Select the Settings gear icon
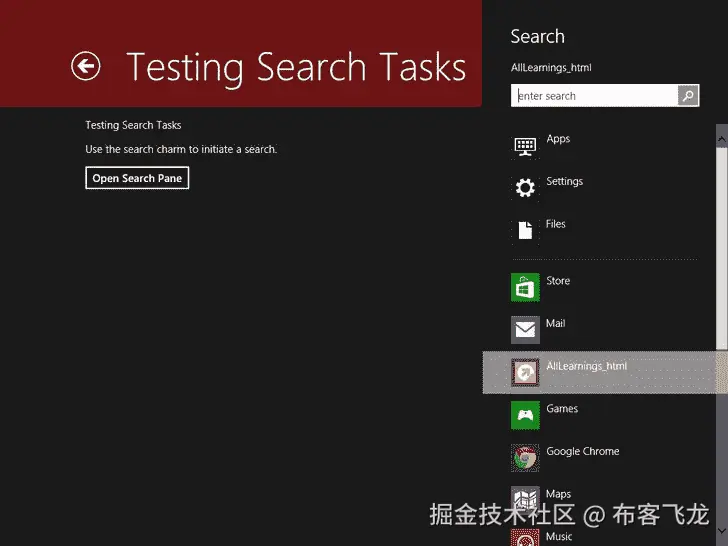This screenshot has height=546, width=728. click(x=525, y=188)
